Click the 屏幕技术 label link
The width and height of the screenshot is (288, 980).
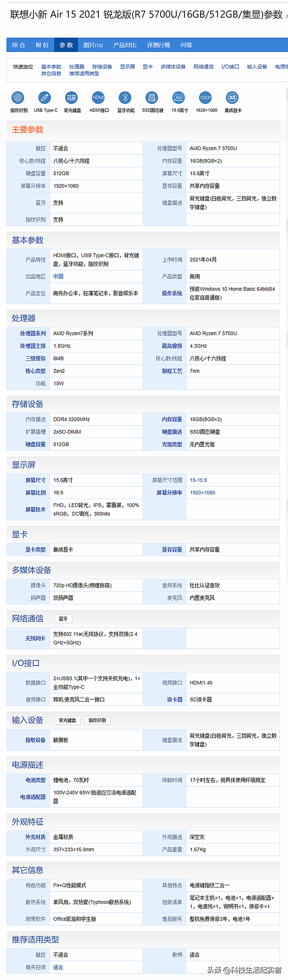[35, 509]
